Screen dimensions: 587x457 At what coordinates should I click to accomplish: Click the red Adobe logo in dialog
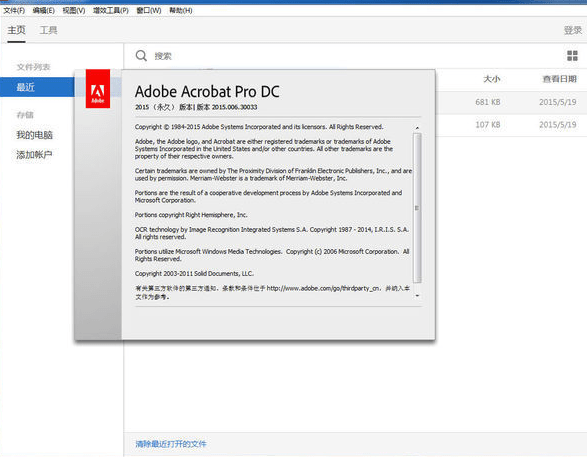click(x=98, y=89)
